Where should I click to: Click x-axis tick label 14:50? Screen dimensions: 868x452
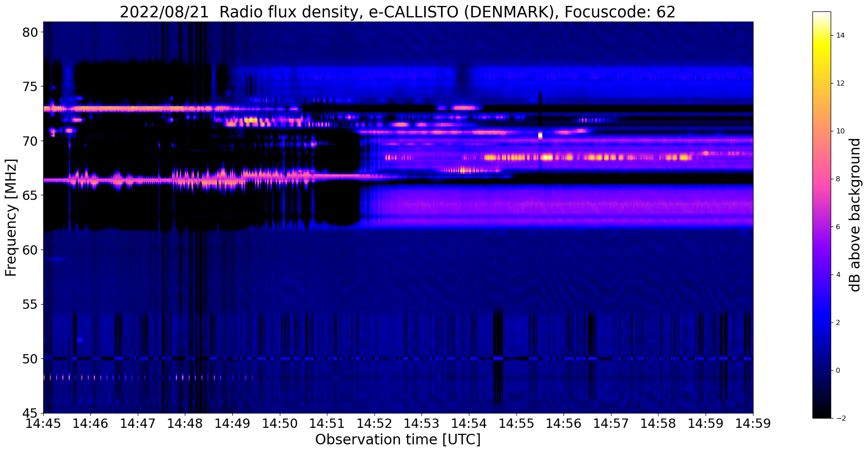(x=279, y=423)
